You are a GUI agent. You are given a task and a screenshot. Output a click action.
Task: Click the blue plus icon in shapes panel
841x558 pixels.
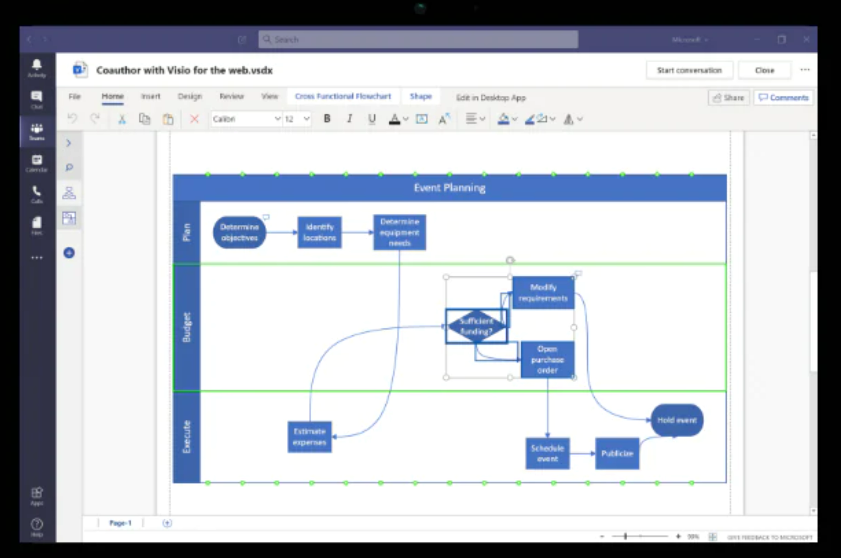coord(69,253)
